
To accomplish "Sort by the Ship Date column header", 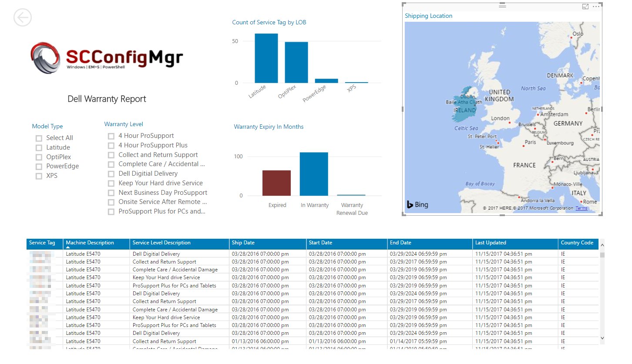I will tap(268, 244).
